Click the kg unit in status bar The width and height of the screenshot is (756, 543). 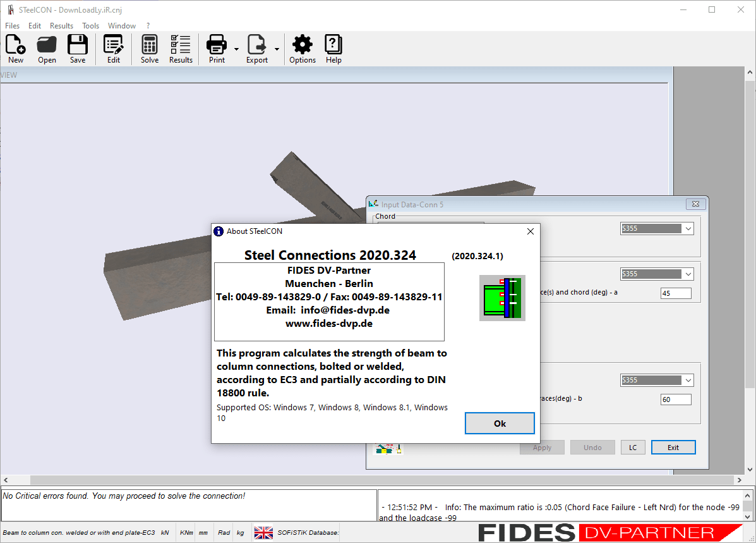[240, 532]
